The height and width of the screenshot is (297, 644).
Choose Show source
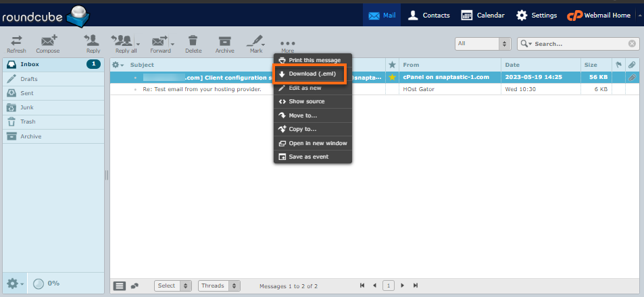click(313, 101)
